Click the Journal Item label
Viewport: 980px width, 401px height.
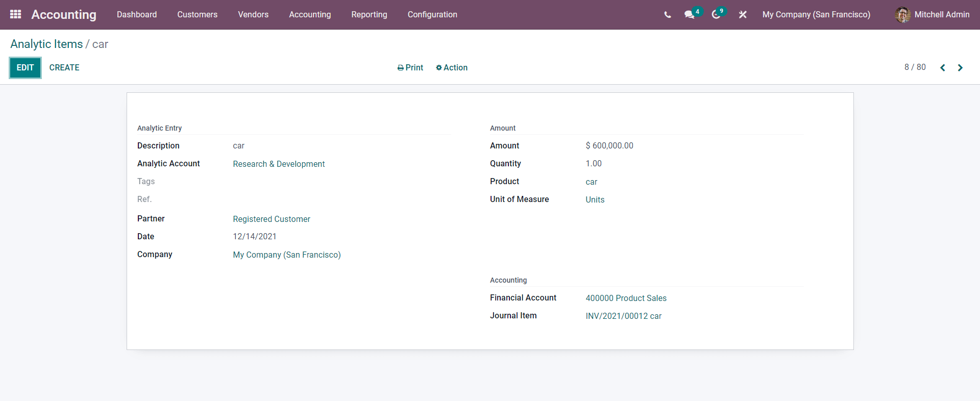tap(513, 315)
